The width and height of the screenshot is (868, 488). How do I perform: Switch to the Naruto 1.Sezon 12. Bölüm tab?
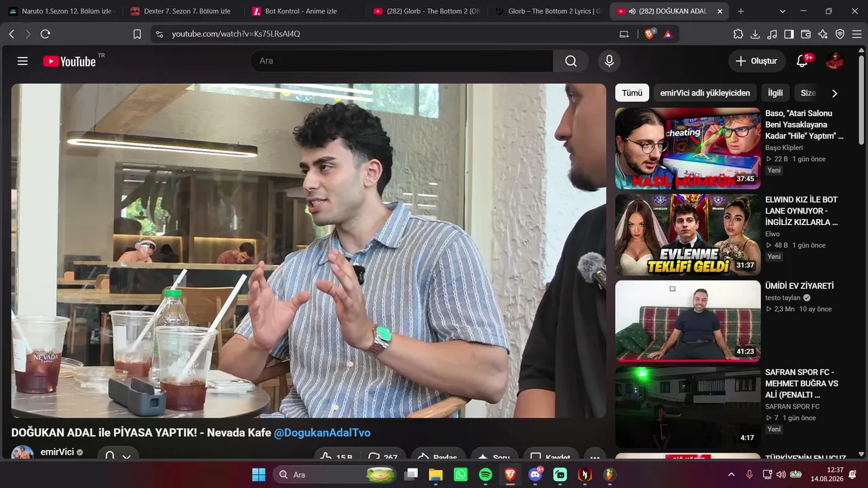(x=61, y=12)
